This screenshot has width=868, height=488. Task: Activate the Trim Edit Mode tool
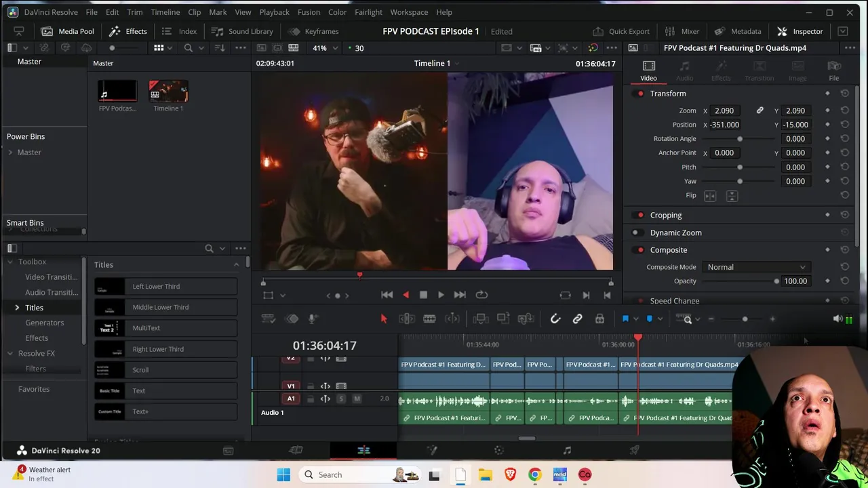[x=407, y=319]
